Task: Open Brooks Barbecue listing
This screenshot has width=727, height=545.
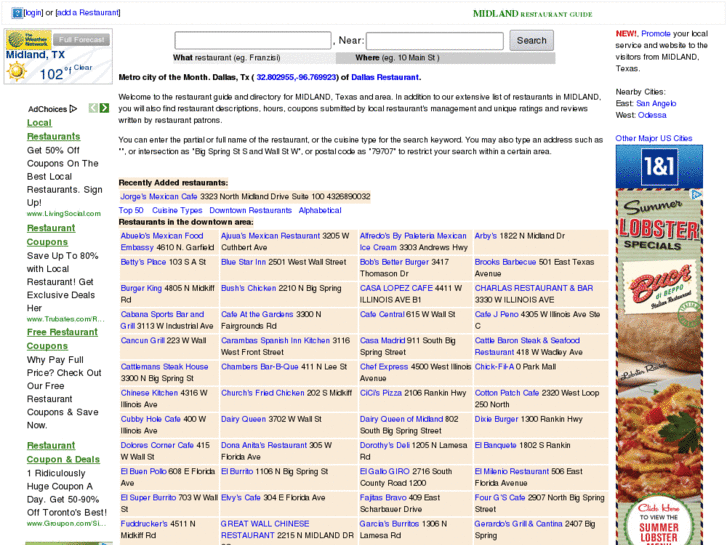Action: 505,262
